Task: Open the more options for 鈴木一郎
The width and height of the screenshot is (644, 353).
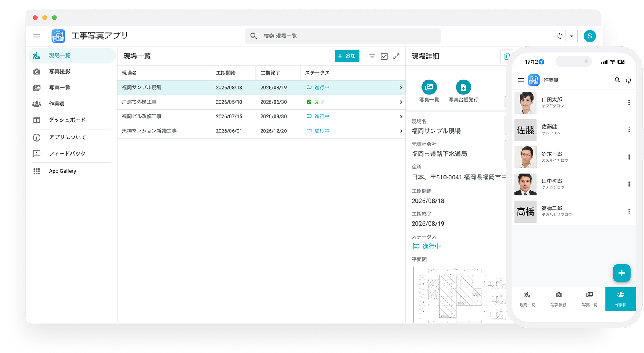Action: 629,157
